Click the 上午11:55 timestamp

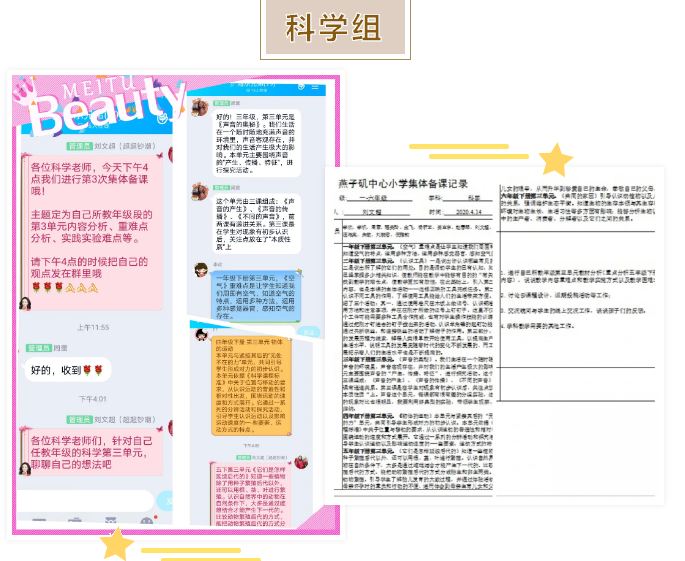(x=95, y=327)
